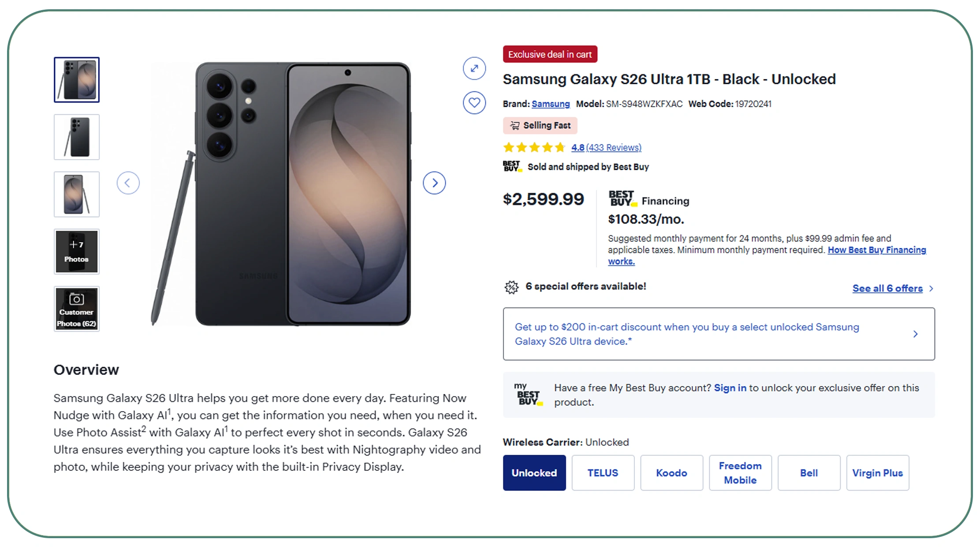This screenshot has height=547, width=980.
Task: Open the +7 Photos gallery tile
Action: pyautogui.click(x=77, y=251)
